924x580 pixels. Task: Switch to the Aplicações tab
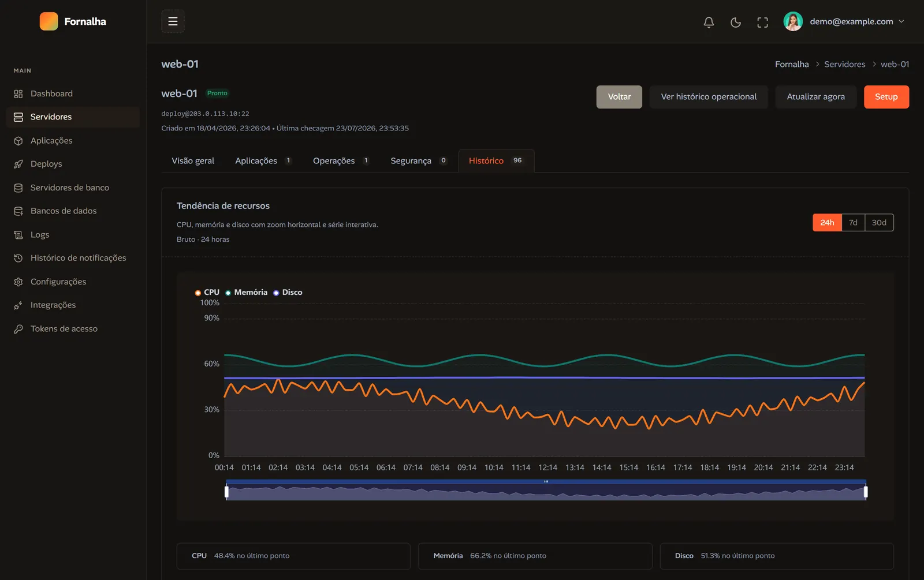coord(263,161)
